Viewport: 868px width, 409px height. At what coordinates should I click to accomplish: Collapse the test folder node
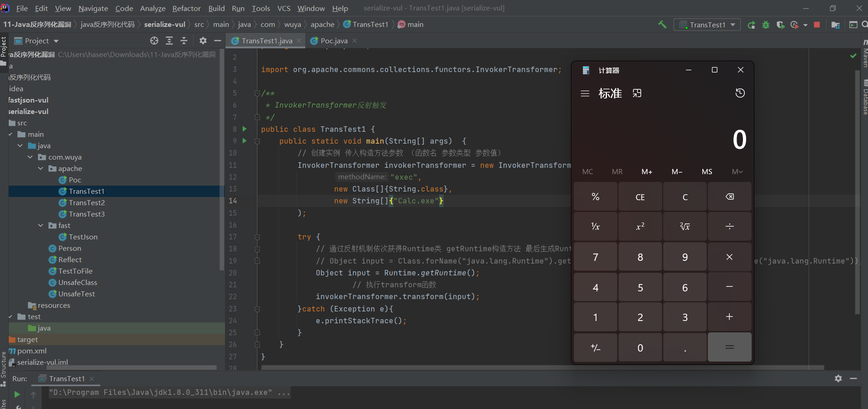coord(10,316)
